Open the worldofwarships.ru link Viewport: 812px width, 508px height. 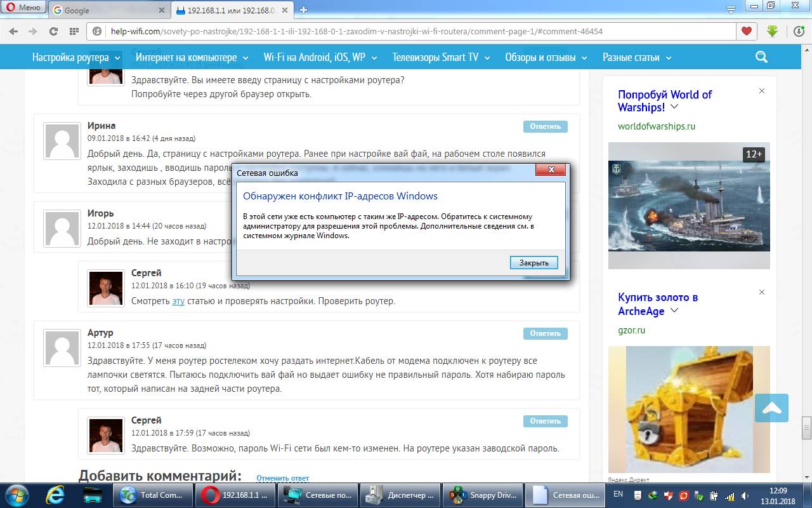click(x=657, y=126)
